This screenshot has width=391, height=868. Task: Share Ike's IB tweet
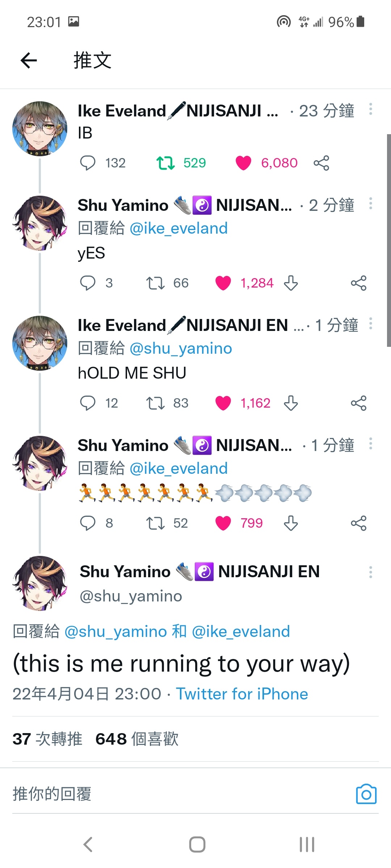321,163
